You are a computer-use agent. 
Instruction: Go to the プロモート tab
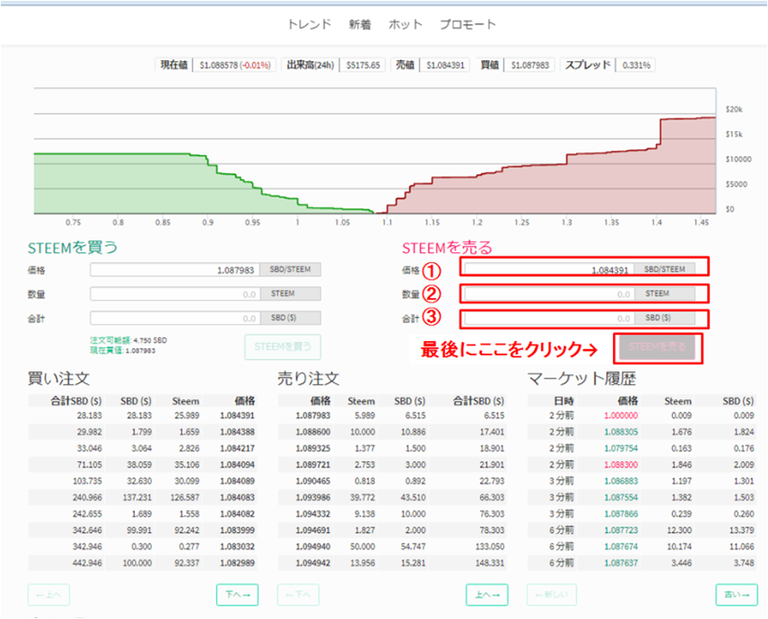pyautogui.click(x=467, y=24)
